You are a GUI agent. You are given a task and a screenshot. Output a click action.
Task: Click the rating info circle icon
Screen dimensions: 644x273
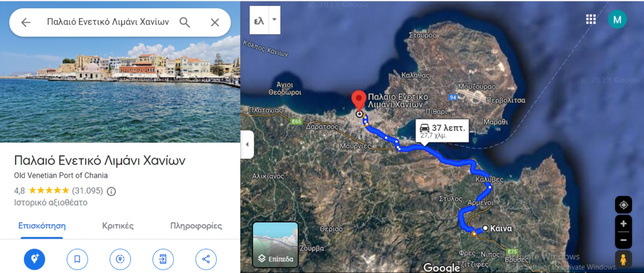coord(111,191)
